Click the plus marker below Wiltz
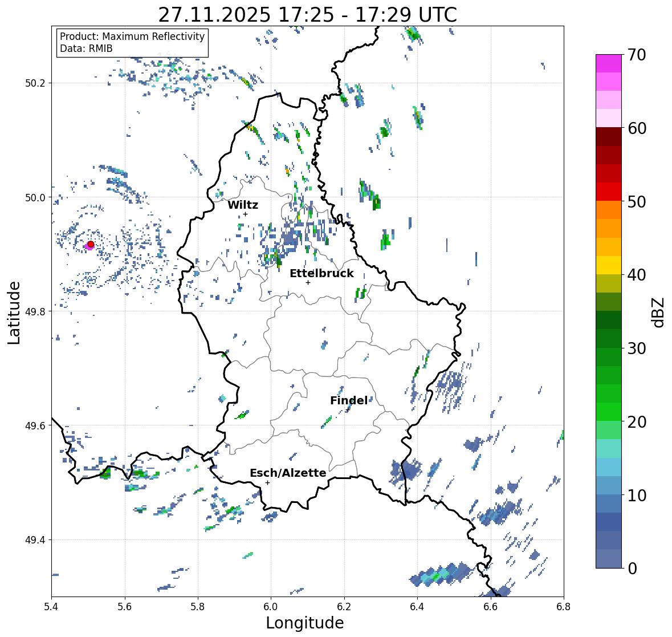 (245, 214)
